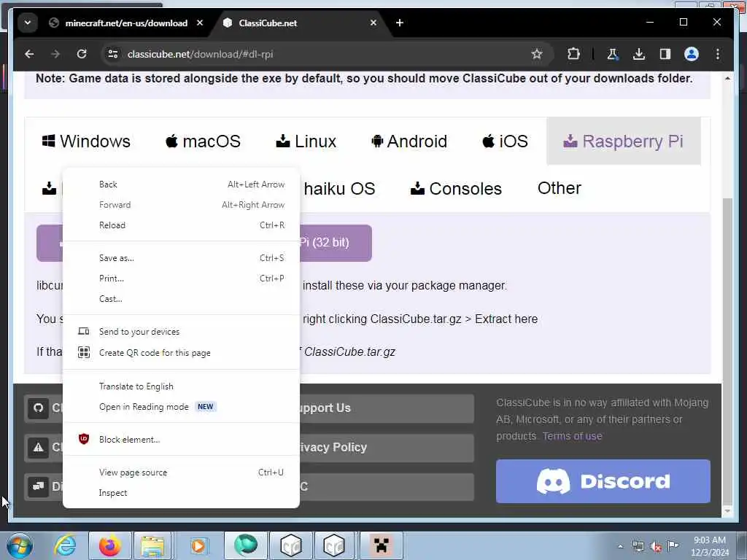
Task: Open Chrome three-dot menu
Action: click(718, 54)
